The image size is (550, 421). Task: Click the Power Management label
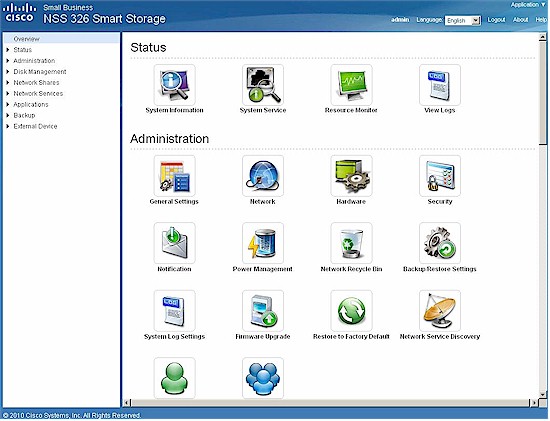click(x=262, y=269)
